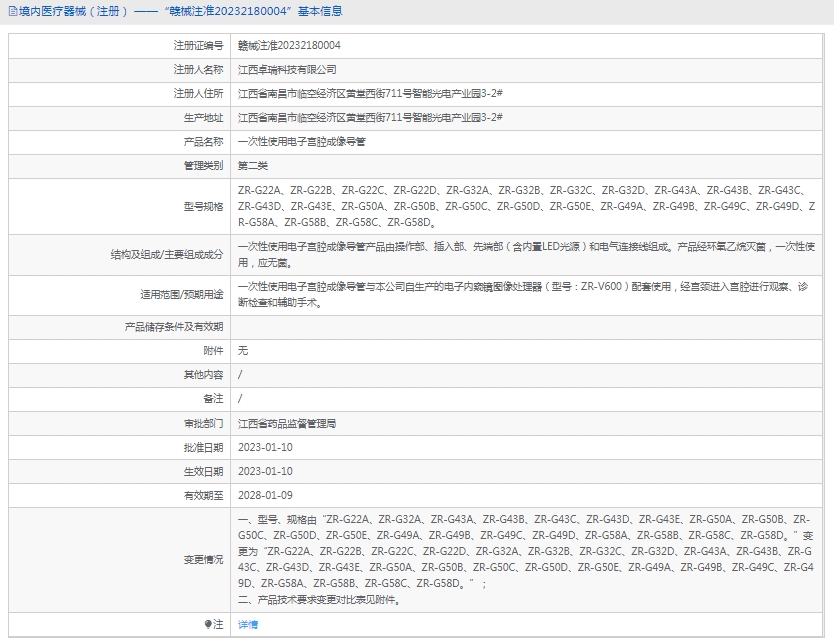Image resolution: width=834 pixels, height=644 pixels.
Task: Click the 生产地址 label cell
Action: [x=119, y=118]
